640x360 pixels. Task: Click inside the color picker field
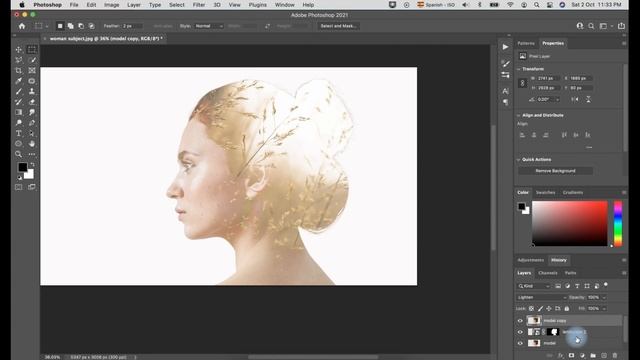coord(570,224)
